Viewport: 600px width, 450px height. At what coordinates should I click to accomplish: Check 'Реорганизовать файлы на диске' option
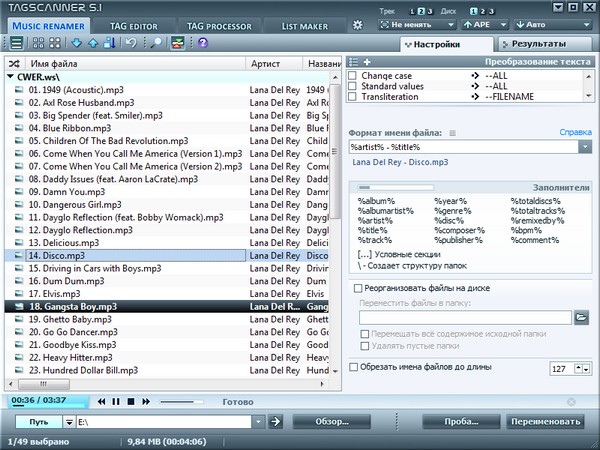click(358, 288)
